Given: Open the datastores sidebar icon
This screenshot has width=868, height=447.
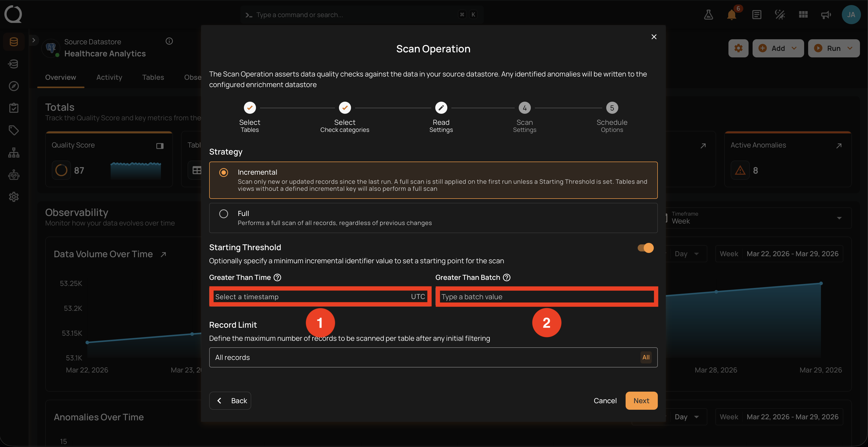Looking at the screenshot, I should click(14, 42).
